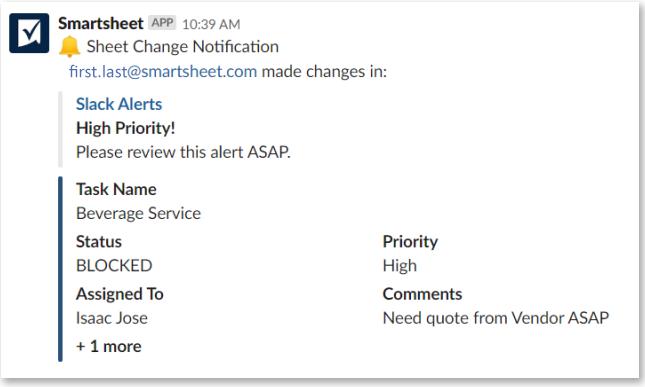Open the Slack Alerts sheet link
Screen dimensions: 645x387
point(119,104)
